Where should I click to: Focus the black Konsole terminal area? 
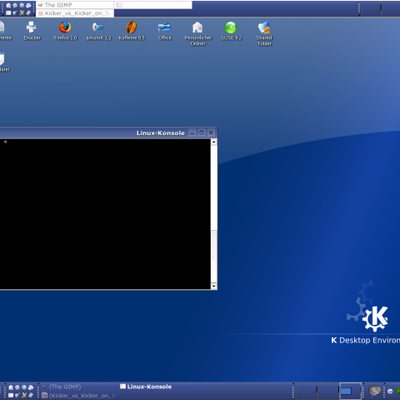(x=105, y=214)
